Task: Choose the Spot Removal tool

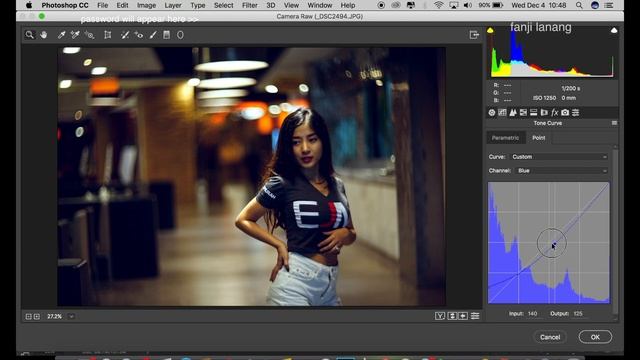Action: pyautogui.click(x=125, y=35)
